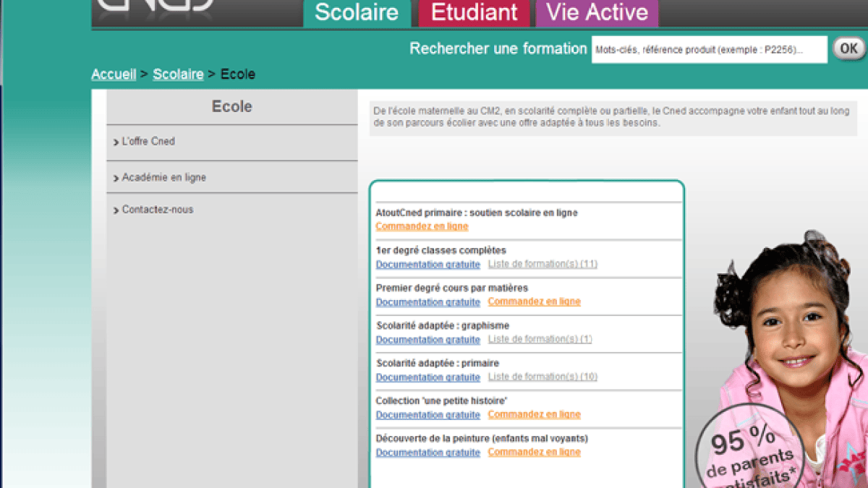
Task: Open Liste de formation(s) (1) link
Action: point(540,339)
